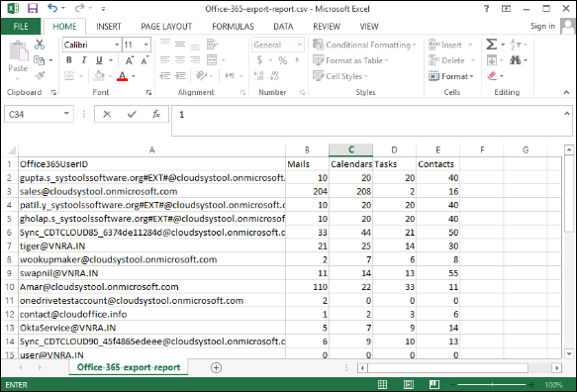This screenshot has height=392, width=577.
Task: Click the Fill Color paint bucket icon
Action: [99, 75]
